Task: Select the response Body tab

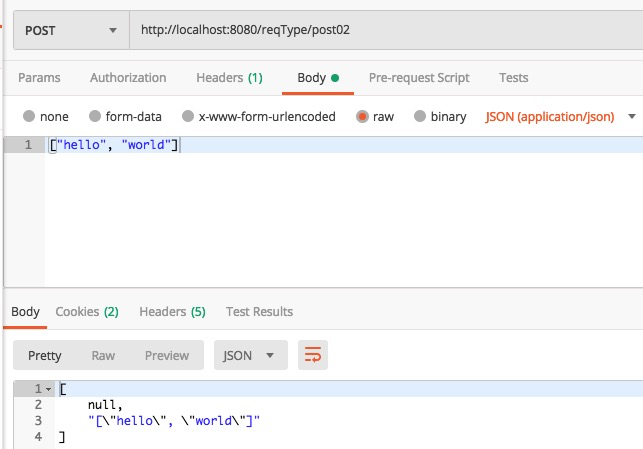Action: 25,312
